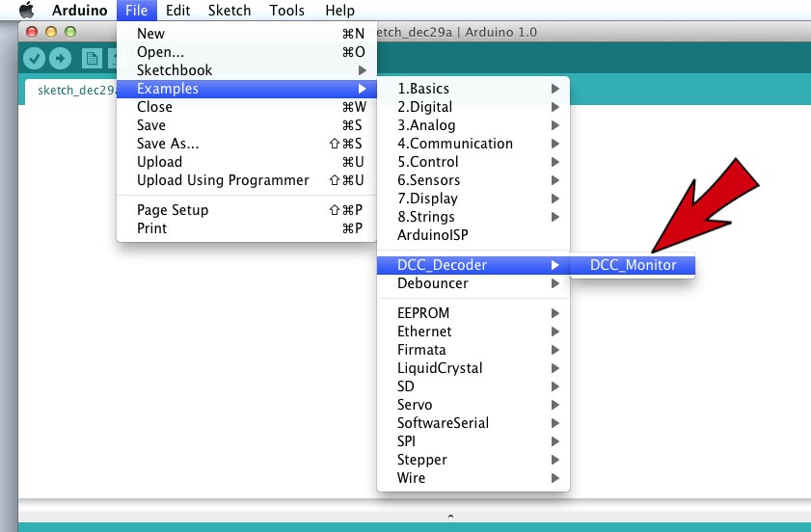Expand the Firmata examples submenu
This screenshot has height=532, width=811.
[473, 350]
